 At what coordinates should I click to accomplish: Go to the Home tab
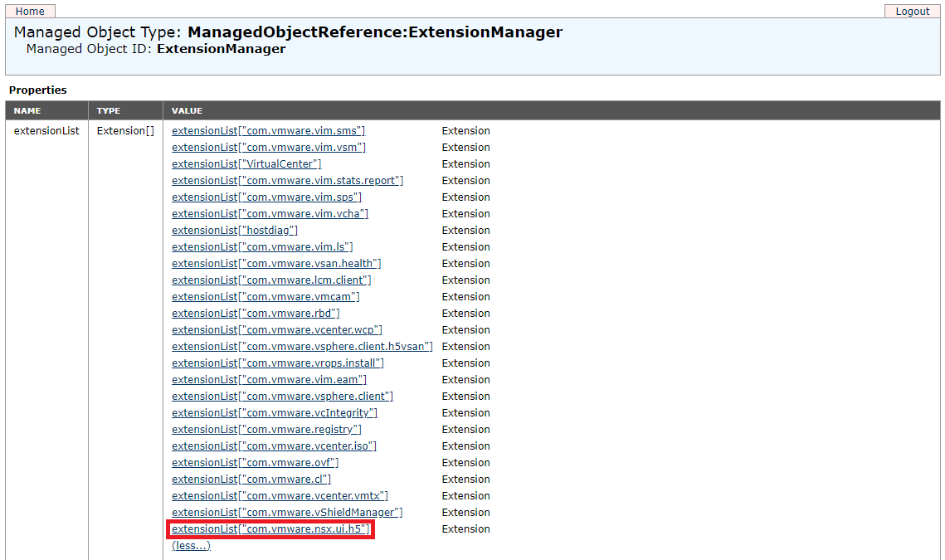(30, 11)
